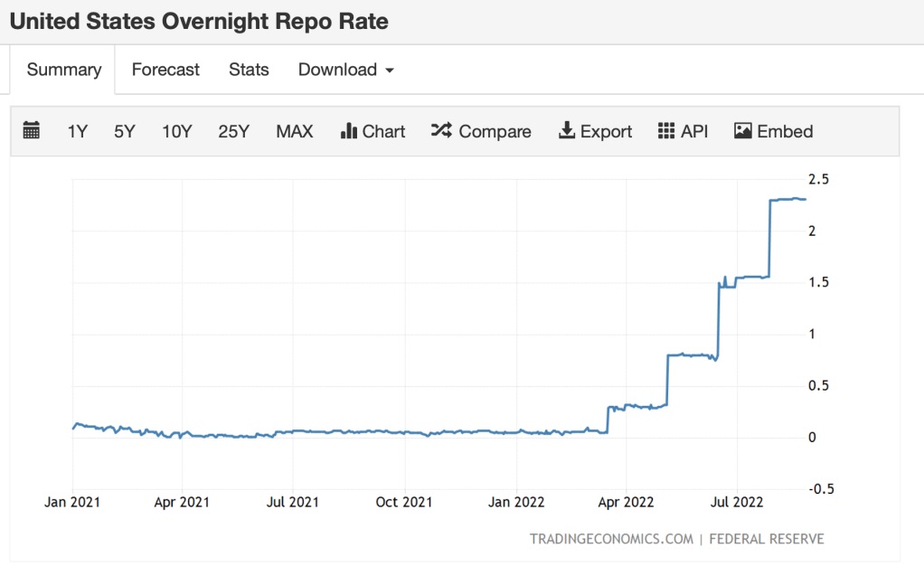Set chart range to 5Y
924x576 pixels.
[124, 131]
